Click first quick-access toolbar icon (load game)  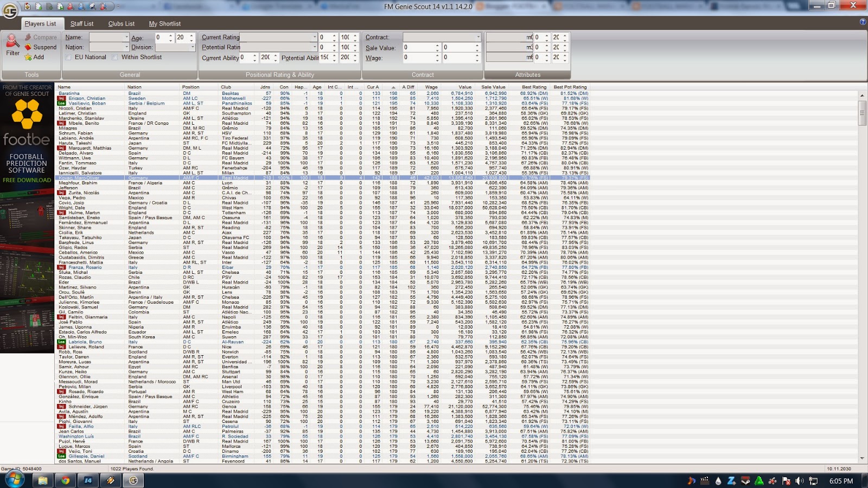point(28,7)
